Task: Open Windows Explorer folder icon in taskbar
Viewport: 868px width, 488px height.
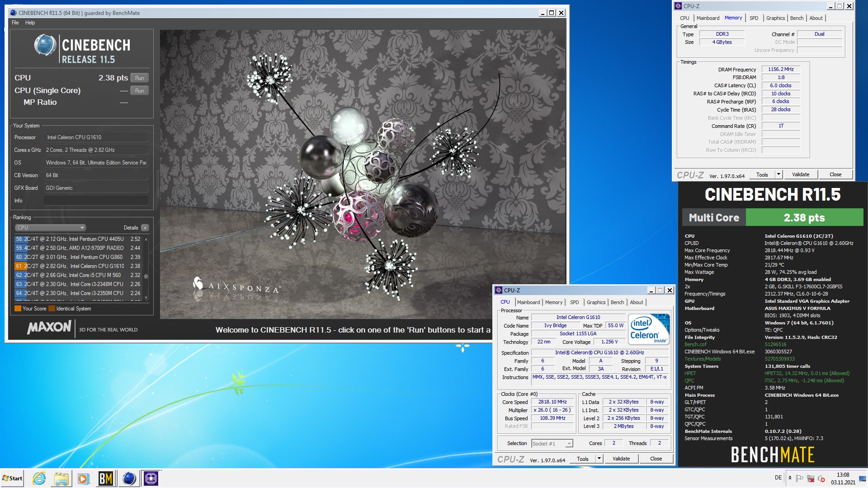Action: [x=61, y=478]
